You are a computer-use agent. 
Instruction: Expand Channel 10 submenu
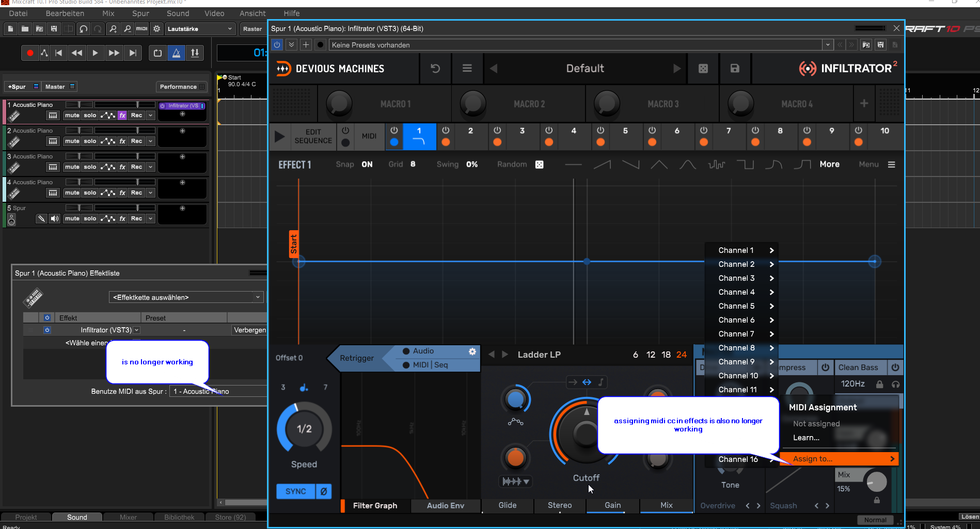click(742, 376)
